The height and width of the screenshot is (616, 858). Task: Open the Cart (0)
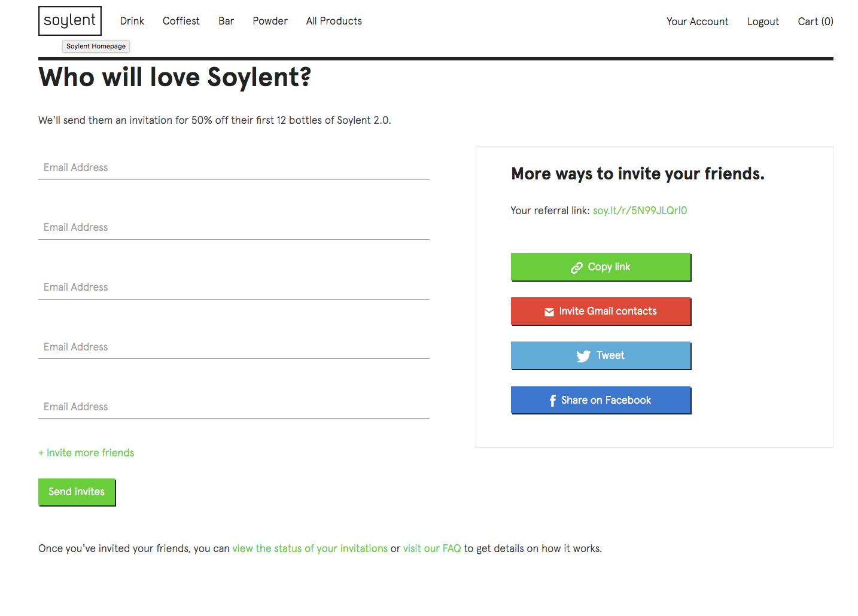pos(815,22)
